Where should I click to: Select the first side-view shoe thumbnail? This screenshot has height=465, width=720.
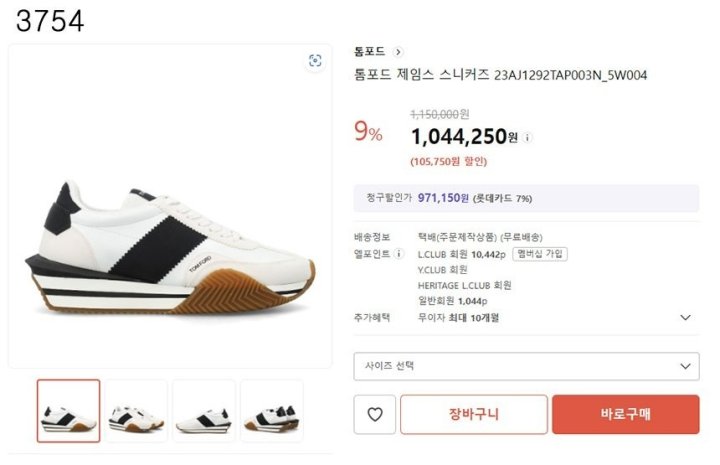click(68, 410)
